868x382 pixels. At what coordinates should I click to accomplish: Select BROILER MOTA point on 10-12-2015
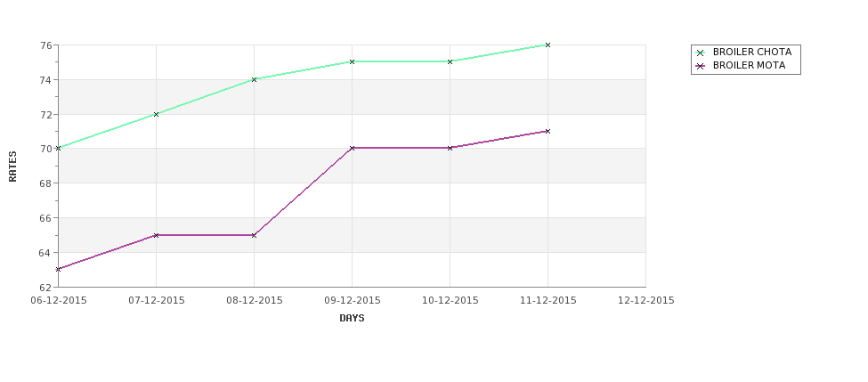tap(450, 149)
